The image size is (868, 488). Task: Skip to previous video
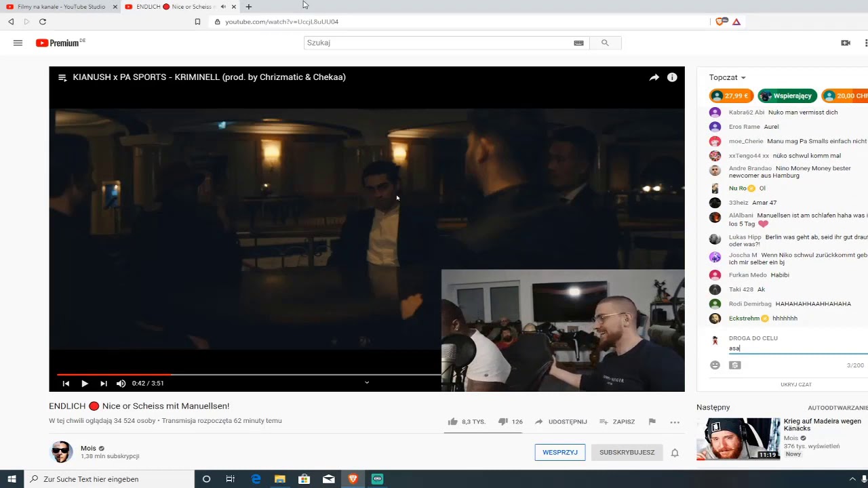66,384
